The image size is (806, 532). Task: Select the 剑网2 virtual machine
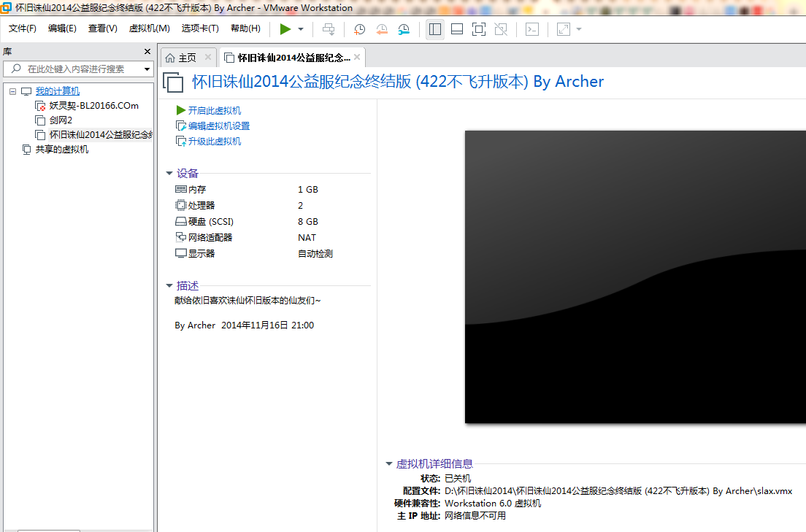coord(61,120)
